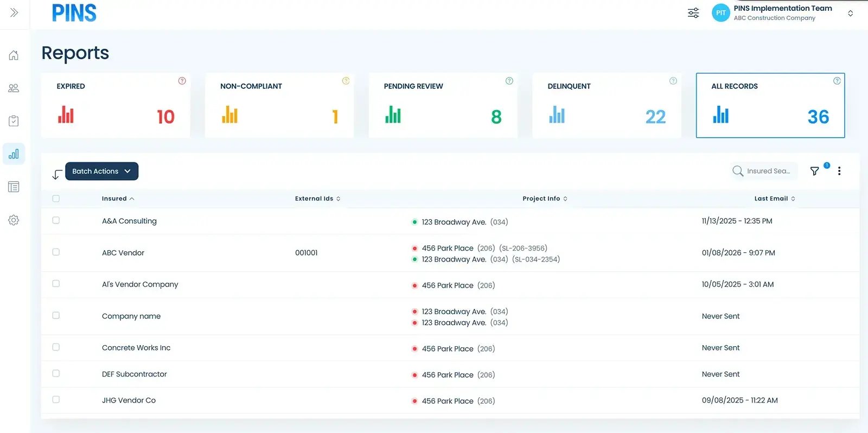Check the Concrete Works Inc row checkbox
The image size is (868, 433).
(56, 347)
